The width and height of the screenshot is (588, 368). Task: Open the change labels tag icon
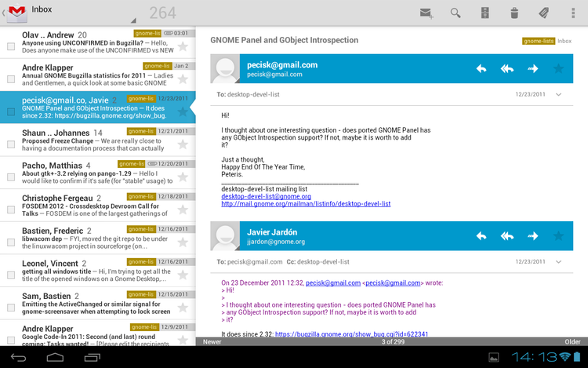(543, 13)
